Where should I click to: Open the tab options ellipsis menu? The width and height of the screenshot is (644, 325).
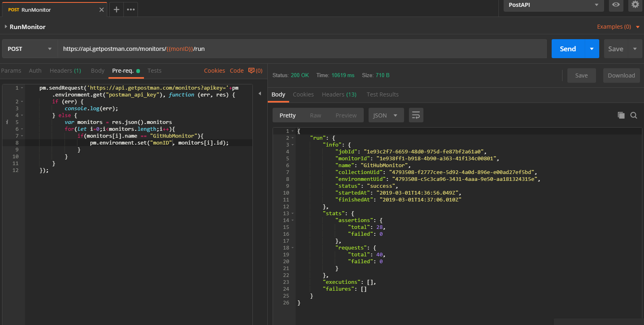pos(131,9)
